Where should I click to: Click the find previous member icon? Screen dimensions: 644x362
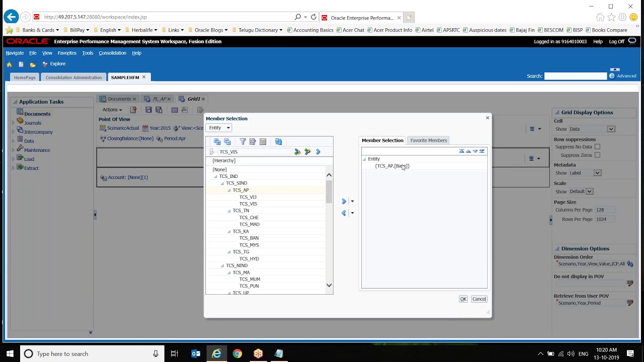297,151
